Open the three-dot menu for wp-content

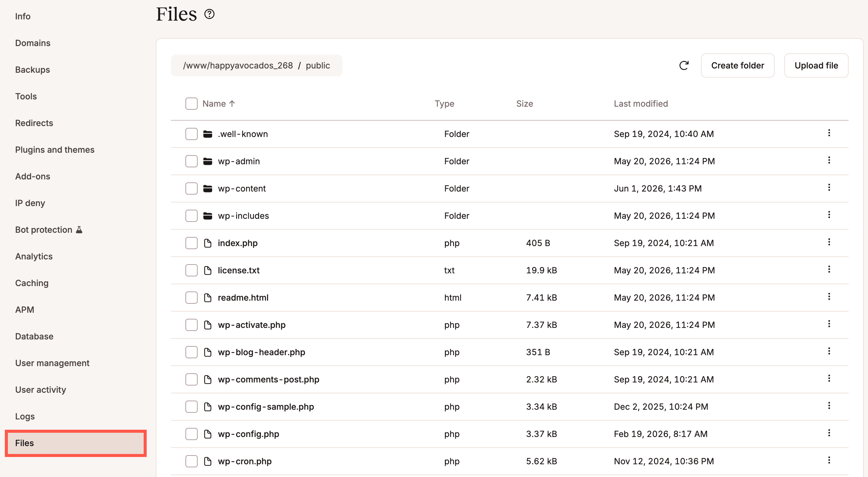click(829, 188)
